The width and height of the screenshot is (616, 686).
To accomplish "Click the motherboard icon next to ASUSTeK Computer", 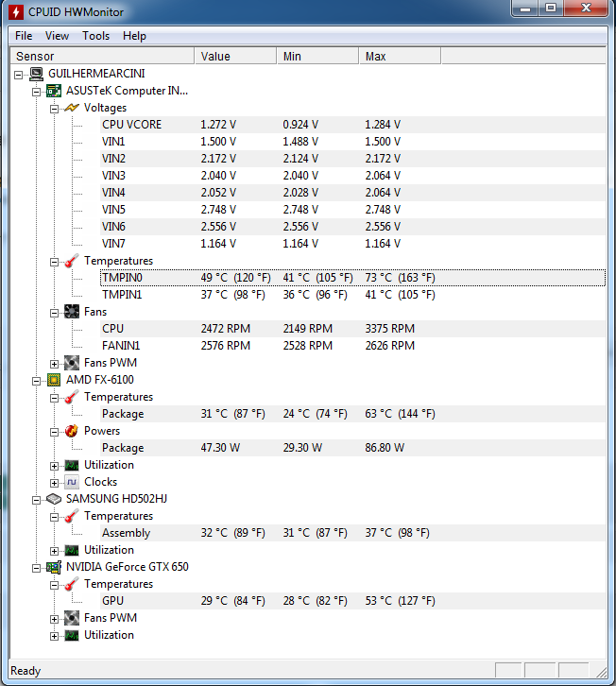I will coord(54,91).
